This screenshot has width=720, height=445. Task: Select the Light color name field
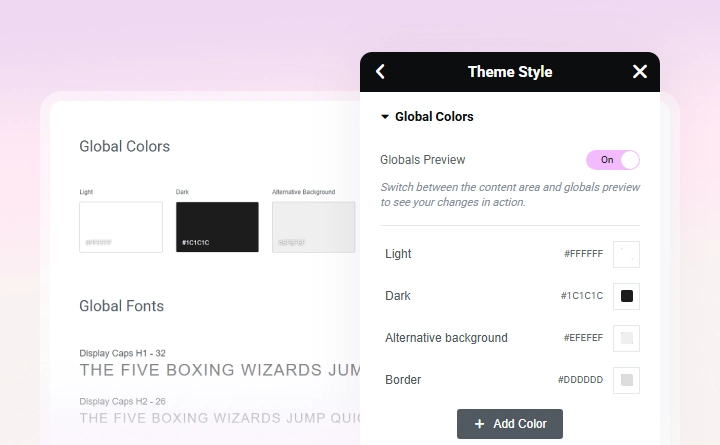point(398,254)
